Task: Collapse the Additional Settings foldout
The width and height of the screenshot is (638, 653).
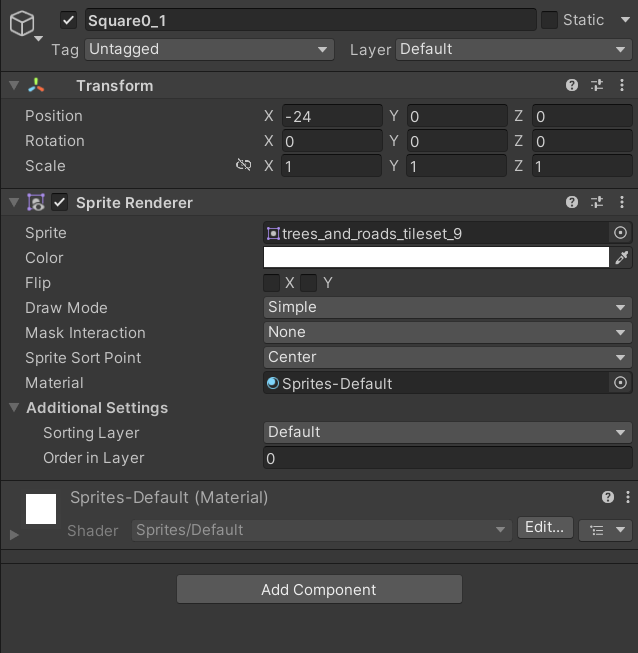Action: coord(14,407)
